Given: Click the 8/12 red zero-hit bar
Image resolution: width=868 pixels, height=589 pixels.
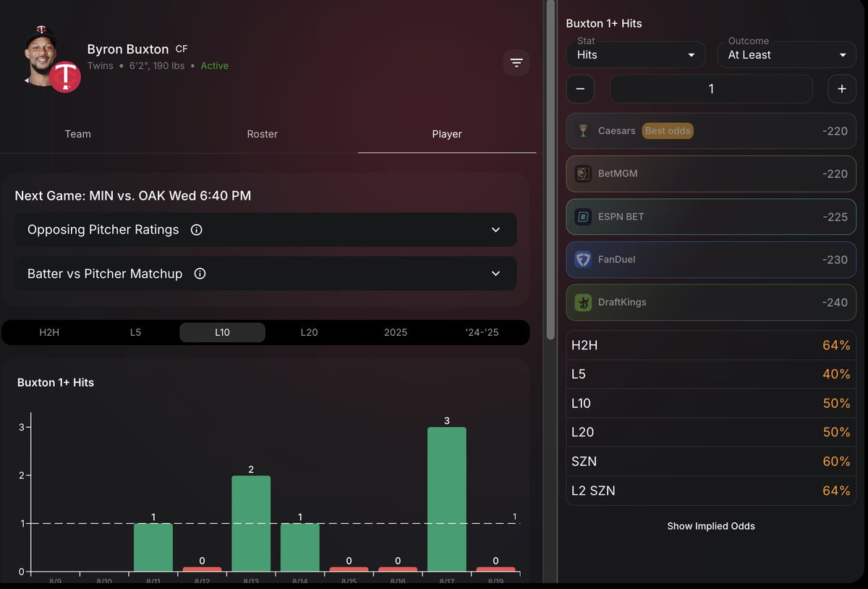Looking at the screenshot, I should [202, 569].
